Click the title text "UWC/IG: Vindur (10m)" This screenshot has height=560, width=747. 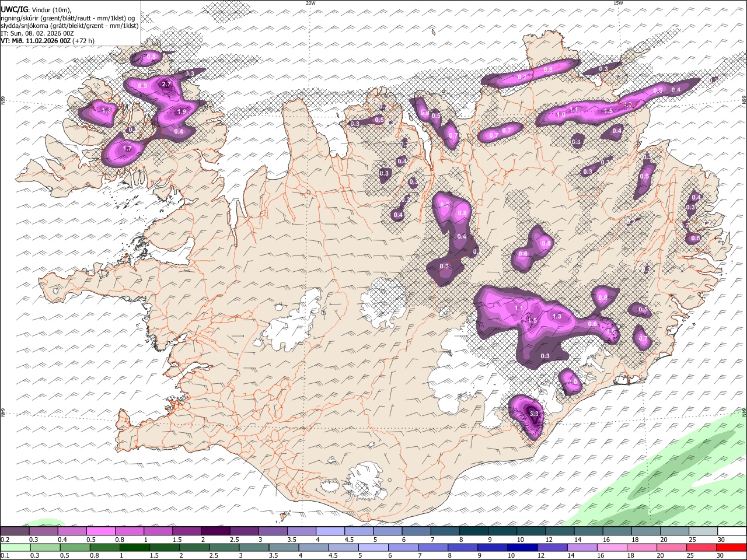[x=36, y=10]
